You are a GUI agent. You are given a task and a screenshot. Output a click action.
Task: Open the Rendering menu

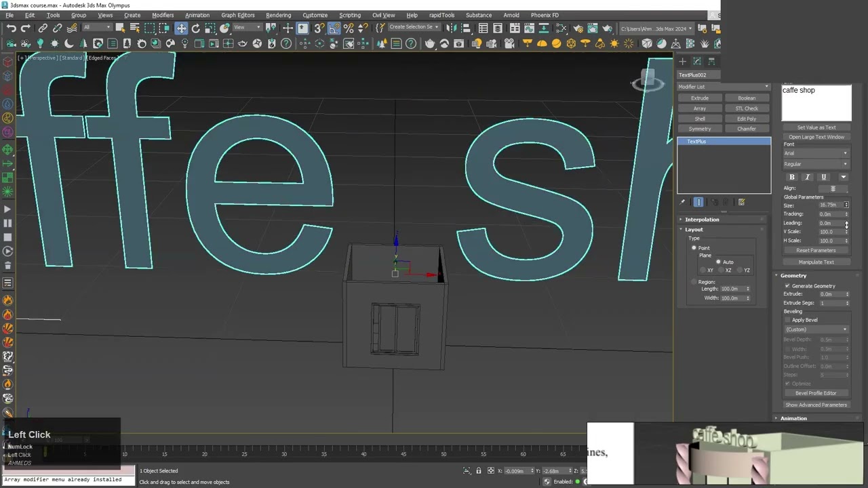tap(278, 15)
